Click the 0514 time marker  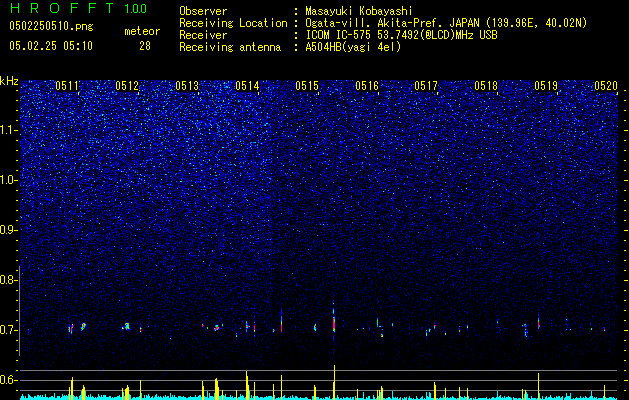coord(247,86)
